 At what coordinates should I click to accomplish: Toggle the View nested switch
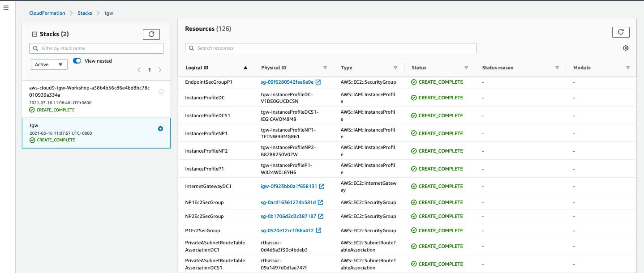coord(77,61)
